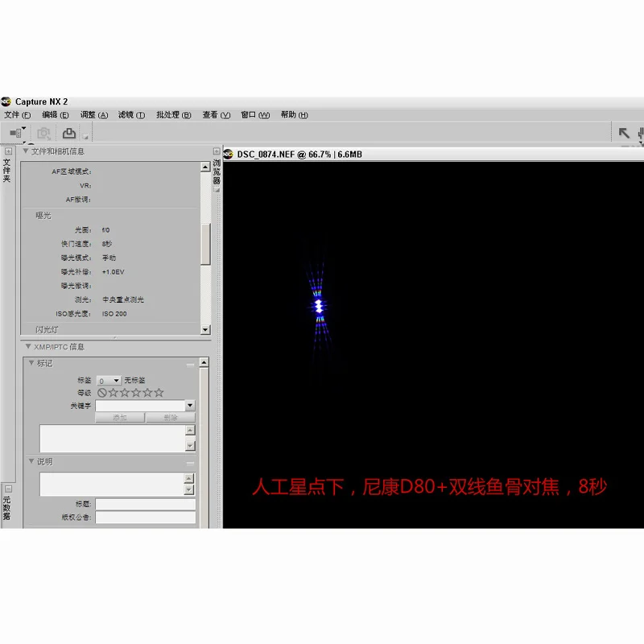Viewport: 644px width, 644px height.
Task: Click camera info panel scroll-up arrow
Action: [205, 167]
